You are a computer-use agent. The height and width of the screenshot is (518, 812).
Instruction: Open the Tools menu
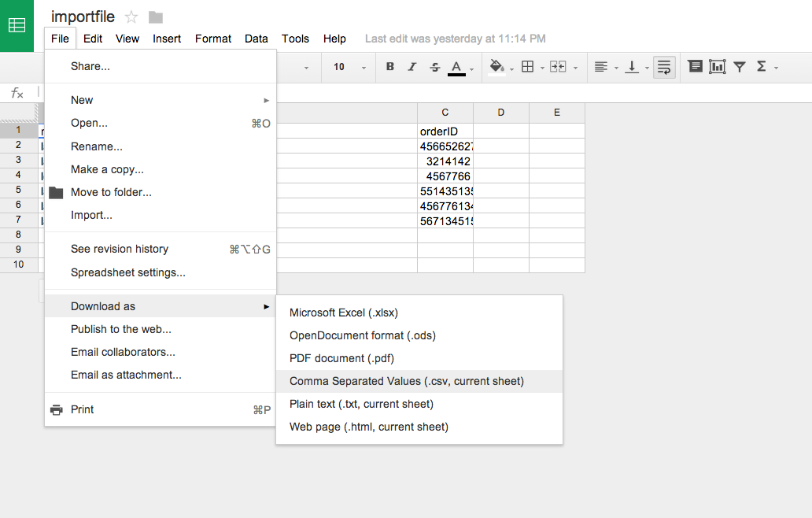click(295, 39)
